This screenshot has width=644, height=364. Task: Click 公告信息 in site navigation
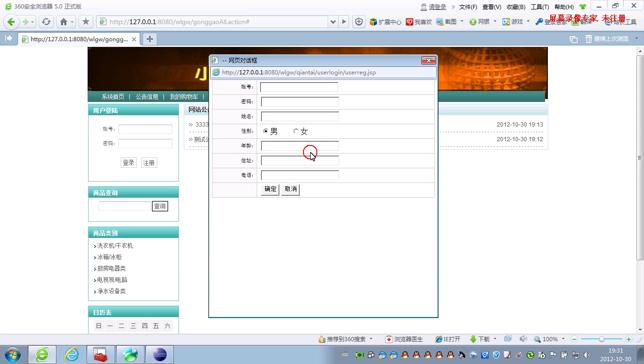point(147,97)
